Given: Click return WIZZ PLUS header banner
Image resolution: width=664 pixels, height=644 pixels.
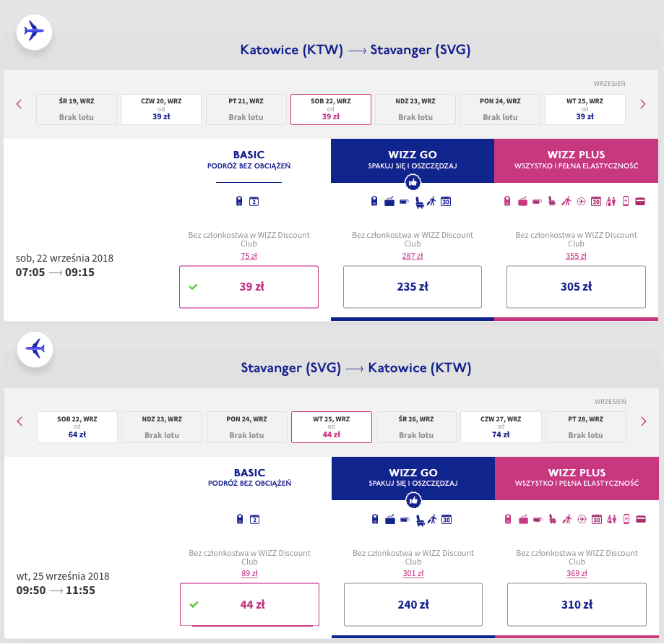Looking at the screenshot, I should click(577, 478).
